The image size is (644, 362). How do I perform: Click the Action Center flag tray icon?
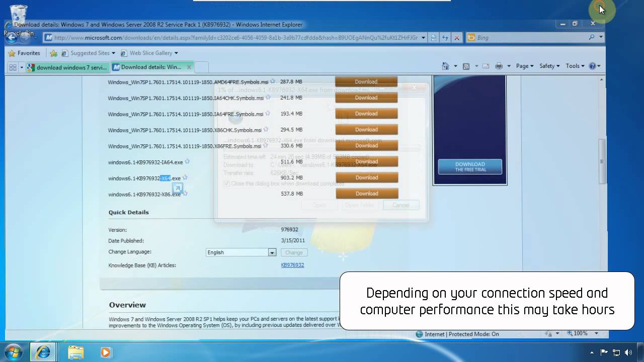pyautogui.click(x=604, y=352)
